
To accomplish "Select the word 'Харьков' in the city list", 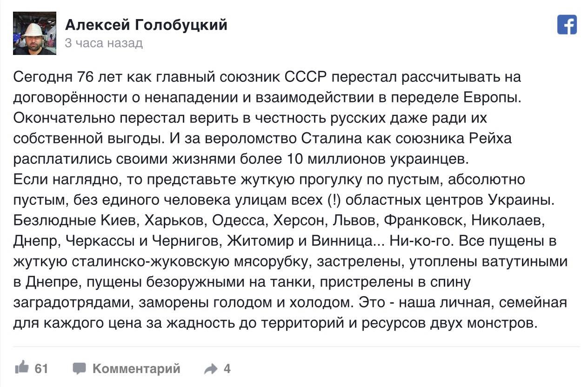I will (175, 220).
